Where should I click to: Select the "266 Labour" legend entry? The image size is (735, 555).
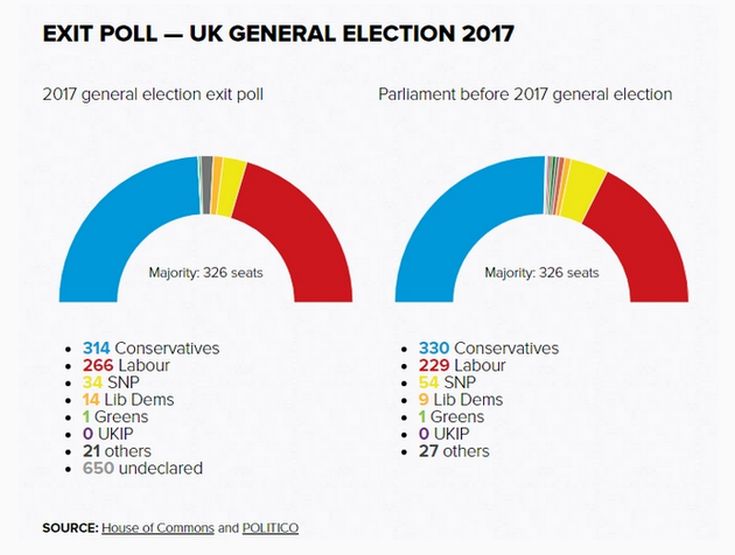[126, 365]
